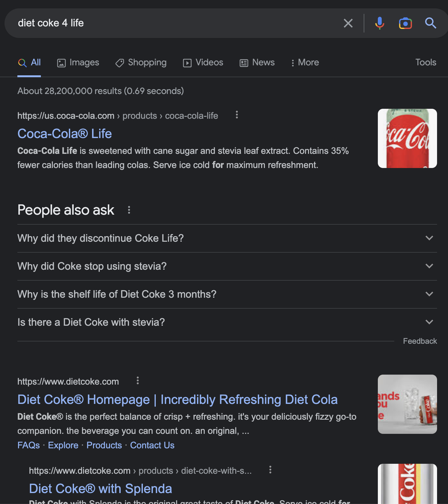Open the Coca-Cola Life can thumbnail
The width and height of the screenshot is (448, 504).
click(x=407, y=138)
